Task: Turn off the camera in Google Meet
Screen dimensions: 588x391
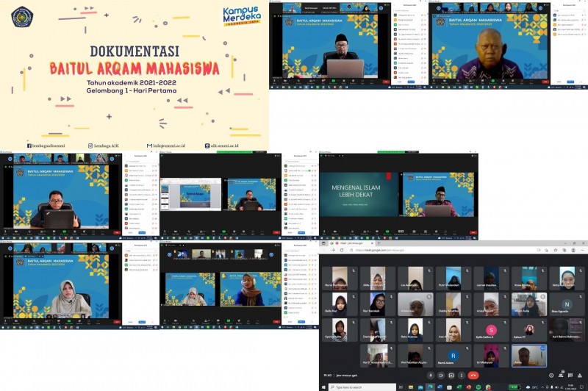Action: click(x=441, y=376)
